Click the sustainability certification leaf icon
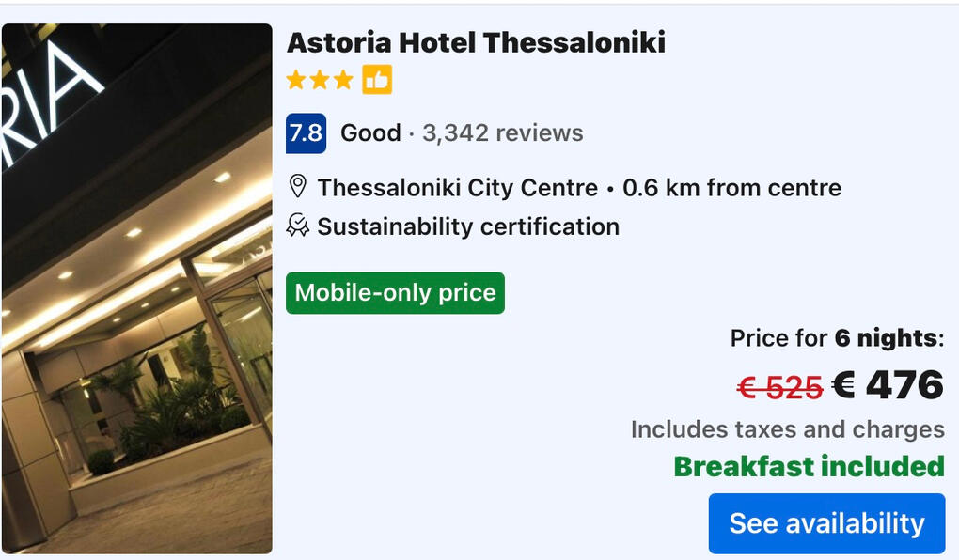The height and width of the screenshot is (560, 959). pyautogui.click(x=297, y=226)
